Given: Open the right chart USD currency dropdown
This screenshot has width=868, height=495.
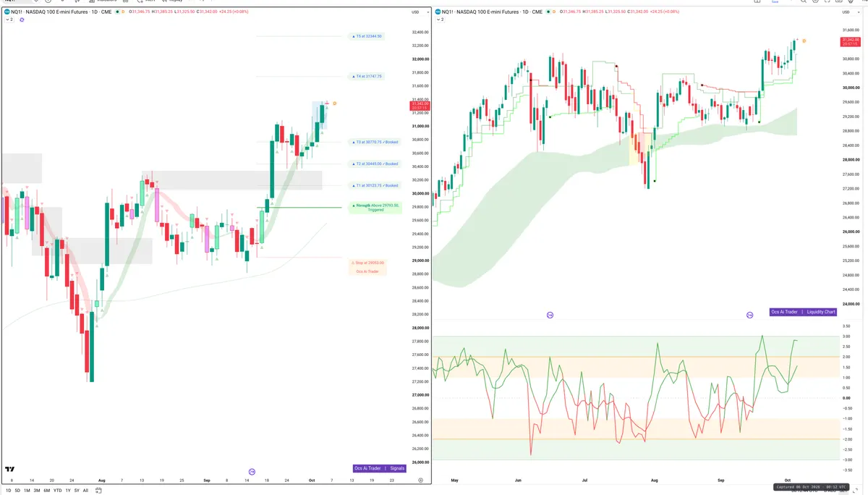Looking at the screenshot, I should tap(850, 12).
